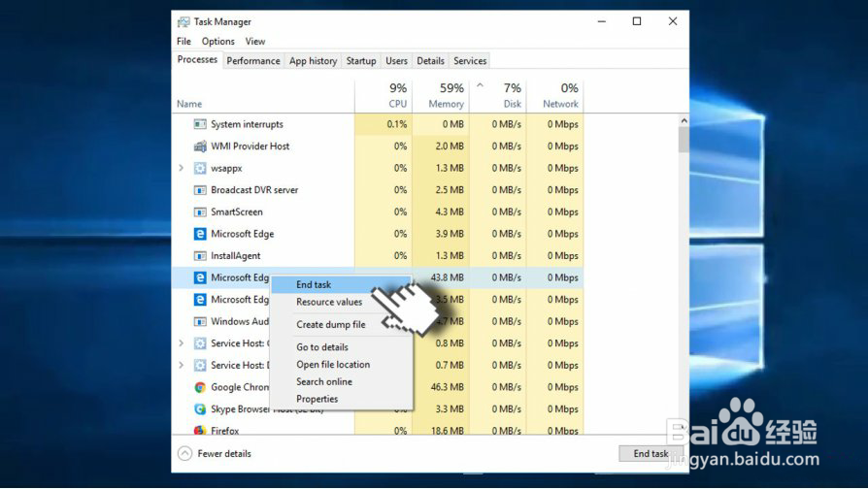This screenshot has height=489, width=868.
Task: Click the Edge icon in the 43.8 MB row
Action: click(200, 277)
